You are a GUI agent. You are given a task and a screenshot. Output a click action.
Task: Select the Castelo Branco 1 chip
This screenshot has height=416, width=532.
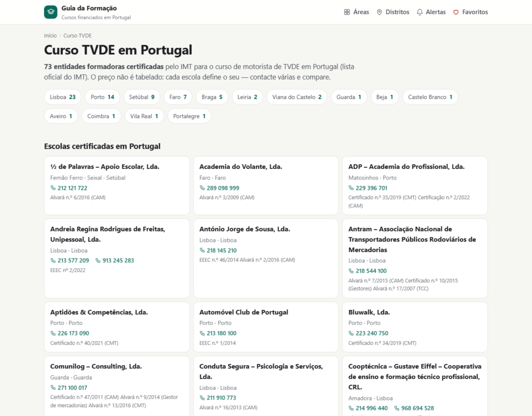coord(430,97)
